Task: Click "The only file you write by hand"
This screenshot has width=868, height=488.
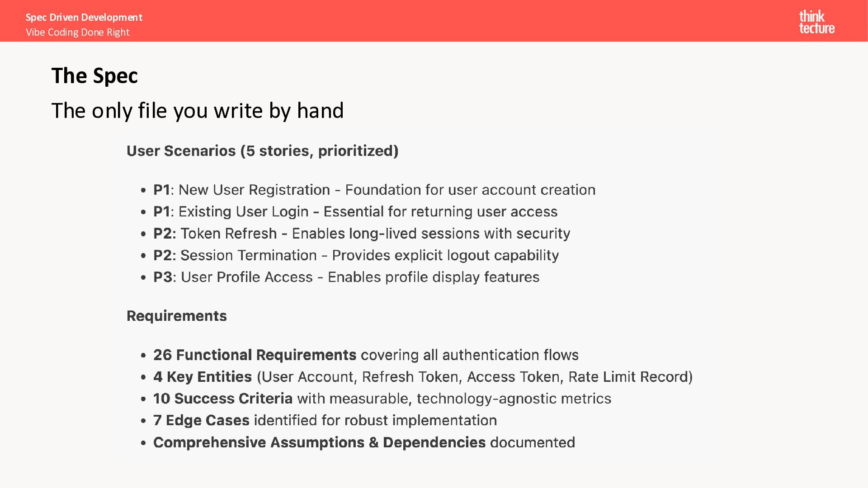Action: point(198,111)
